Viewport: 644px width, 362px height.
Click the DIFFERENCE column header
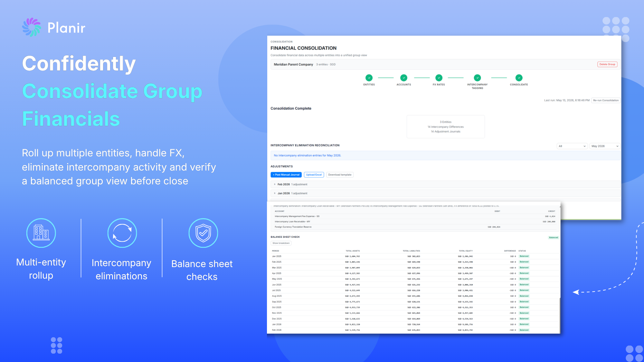(x=510, y=251)
